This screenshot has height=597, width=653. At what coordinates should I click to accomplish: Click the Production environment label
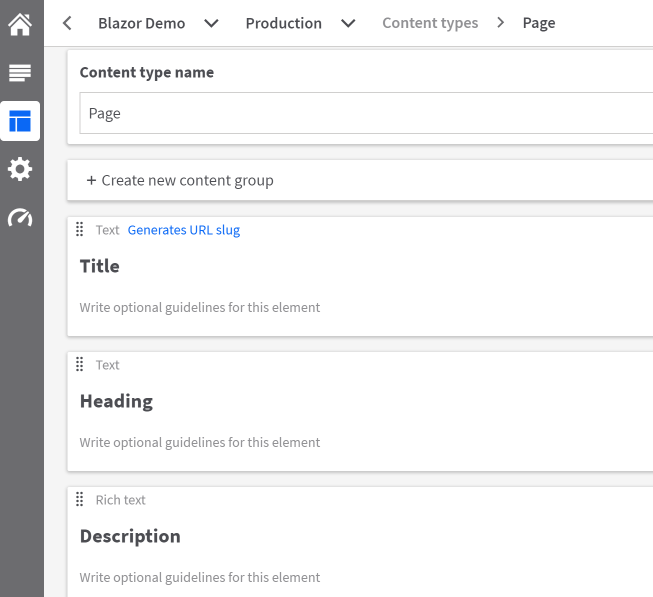(x=284, y=23)
